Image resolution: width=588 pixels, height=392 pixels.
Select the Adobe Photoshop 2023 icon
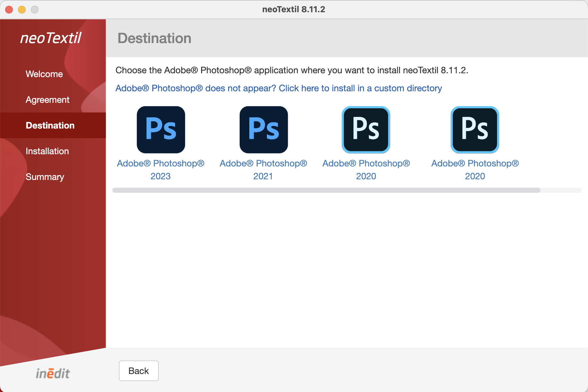pos(161,130)
